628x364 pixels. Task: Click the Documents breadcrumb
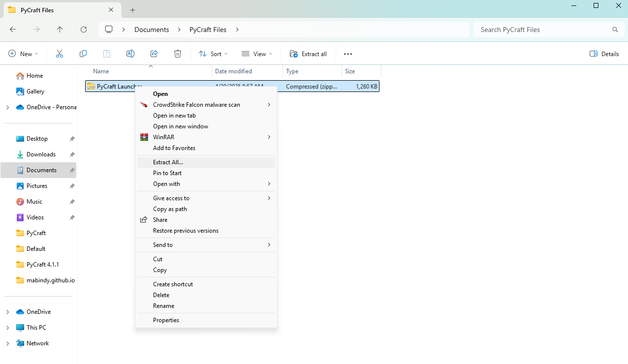152,30
